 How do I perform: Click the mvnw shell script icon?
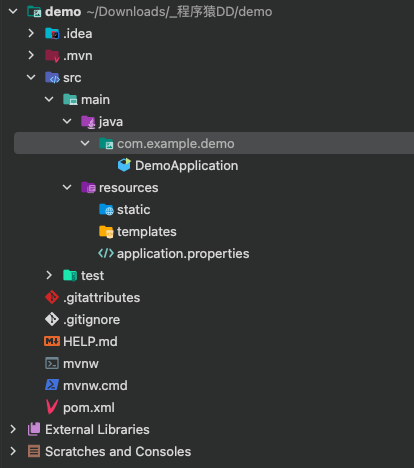tap(52, 363)
